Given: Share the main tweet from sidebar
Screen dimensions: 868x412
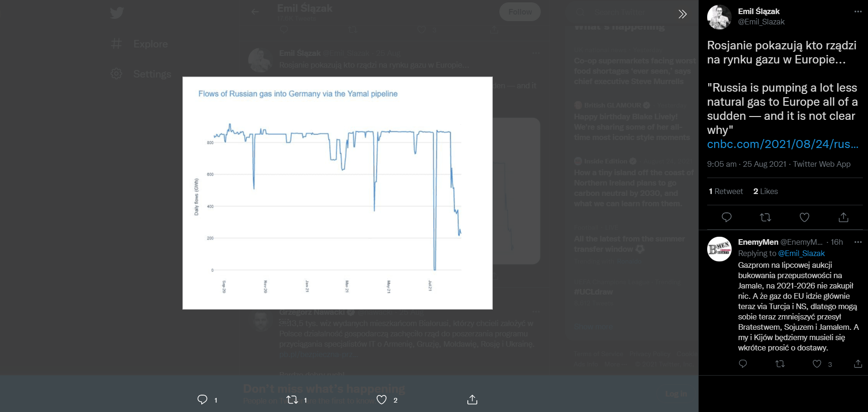Looking at the screenshot, I should (x=844, y=217).
